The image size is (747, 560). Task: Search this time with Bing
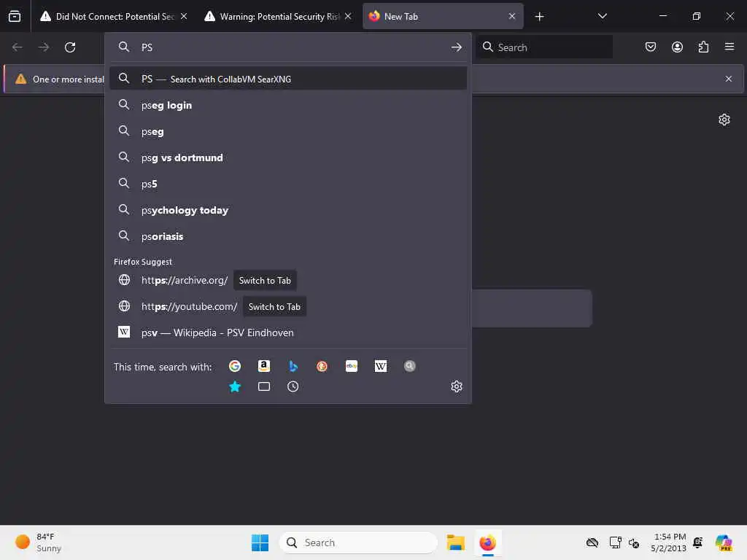[x=293, y=366]
